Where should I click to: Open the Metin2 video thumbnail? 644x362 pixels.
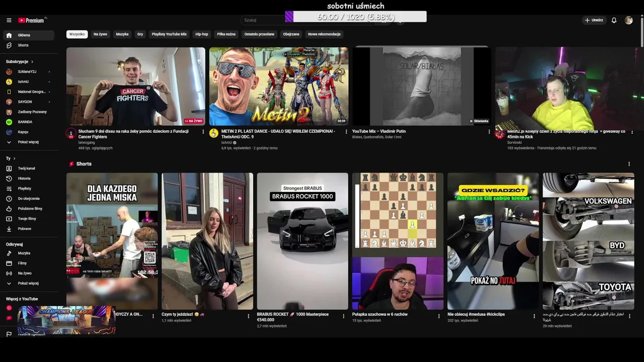[279, 86]
